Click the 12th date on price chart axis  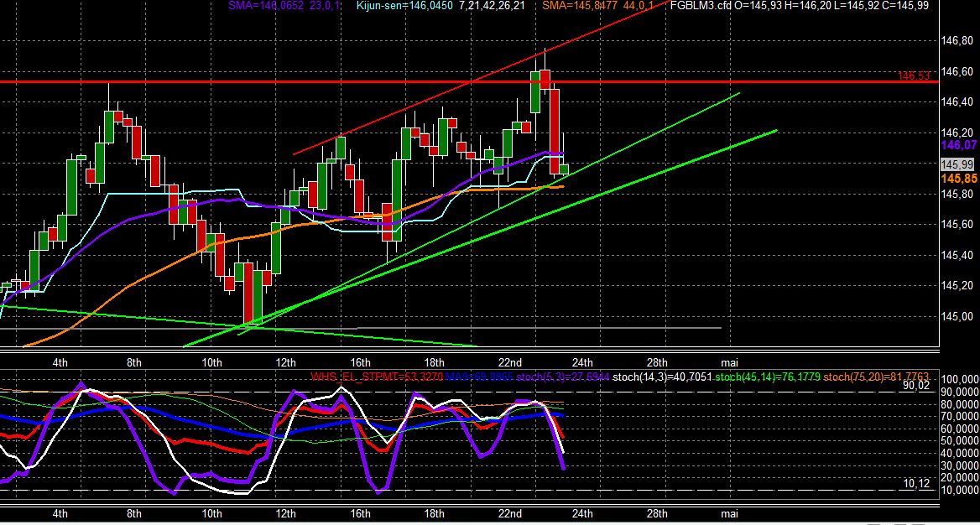click(285, 362)
